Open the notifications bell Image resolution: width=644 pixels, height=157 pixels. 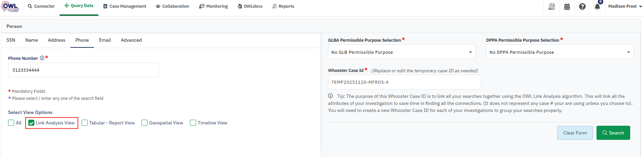click(x=597, y=6)
